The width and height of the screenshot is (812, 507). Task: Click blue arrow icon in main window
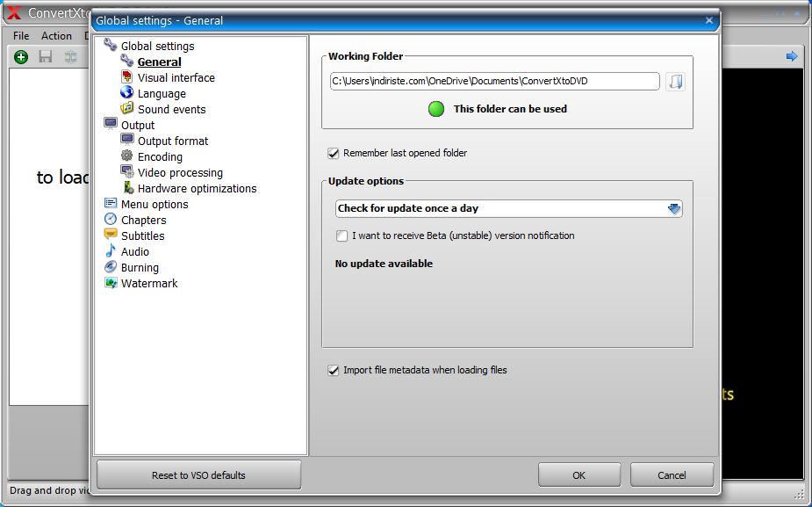coord(792,56)
